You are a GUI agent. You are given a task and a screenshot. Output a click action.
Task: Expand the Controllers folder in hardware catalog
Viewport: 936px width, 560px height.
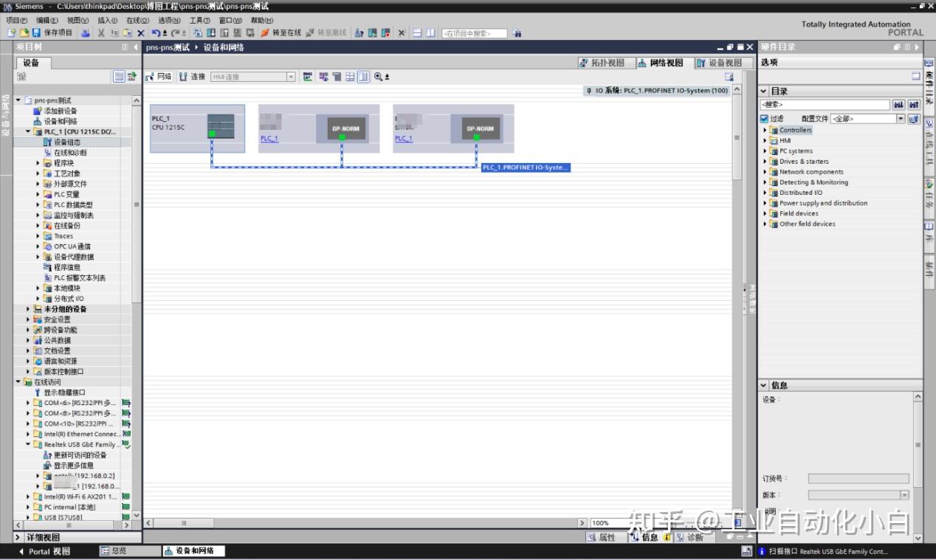pyautogui.click(x=765, y=130)
